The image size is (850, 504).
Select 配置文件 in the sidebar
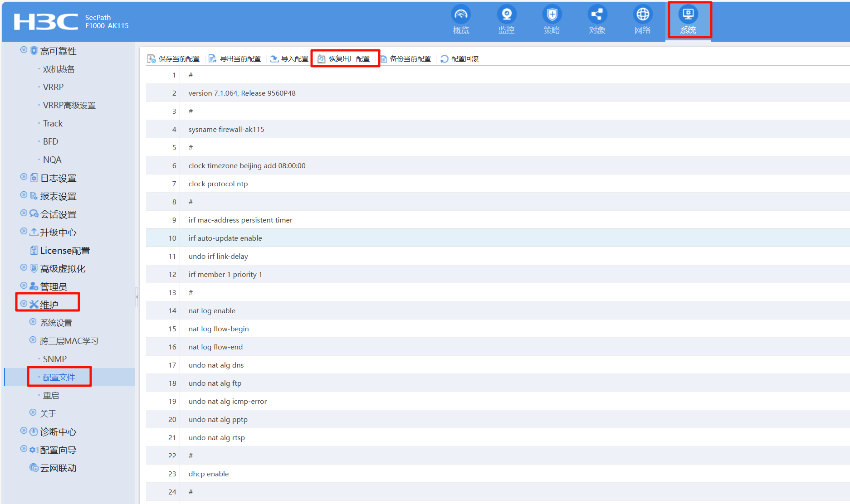[59, 377]
